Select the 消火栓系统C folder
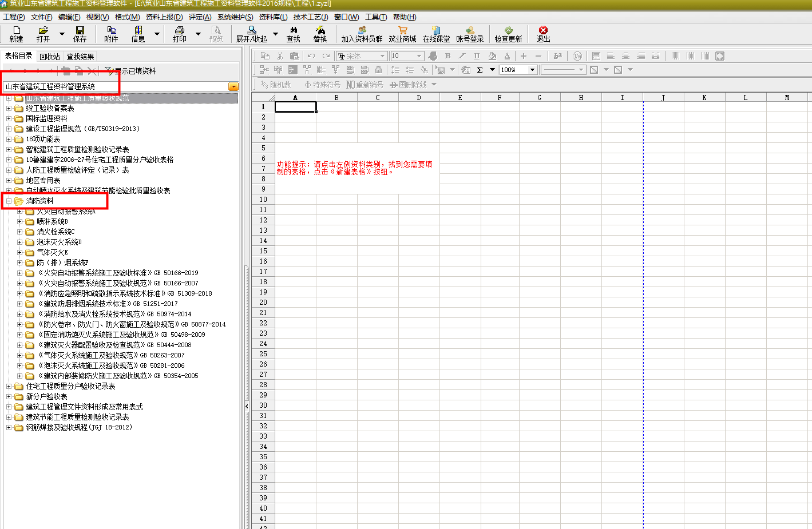812x529 pixels. tap(56, 232)
